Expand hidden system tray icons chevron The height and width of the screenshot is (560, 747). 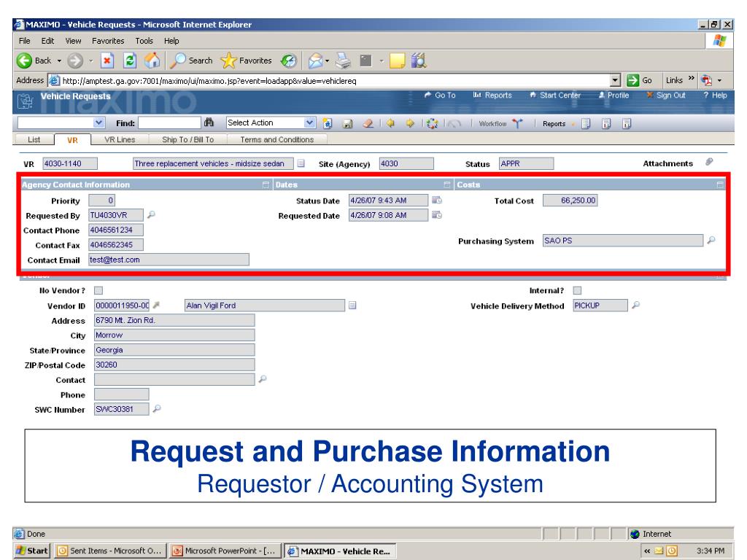(x=647, y=551)
